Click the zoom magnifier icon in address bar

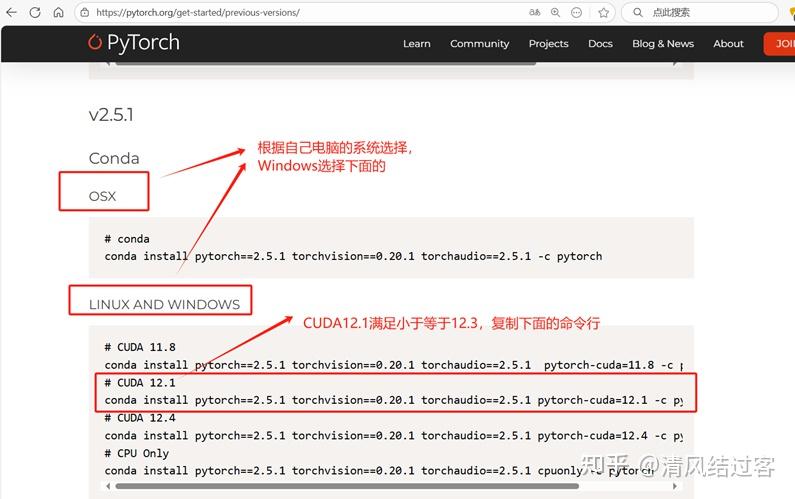[556, 13]
